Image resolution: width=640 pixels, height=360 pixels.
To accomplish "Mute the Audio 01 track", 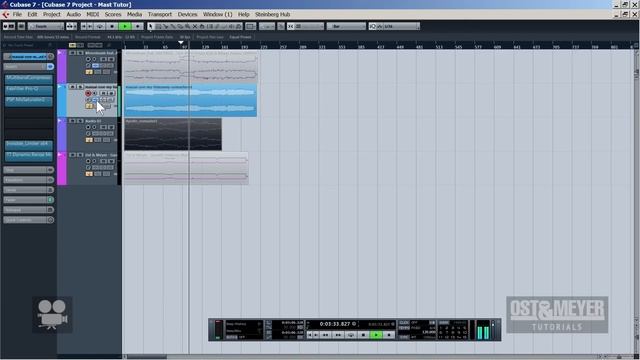I will 72,121.
